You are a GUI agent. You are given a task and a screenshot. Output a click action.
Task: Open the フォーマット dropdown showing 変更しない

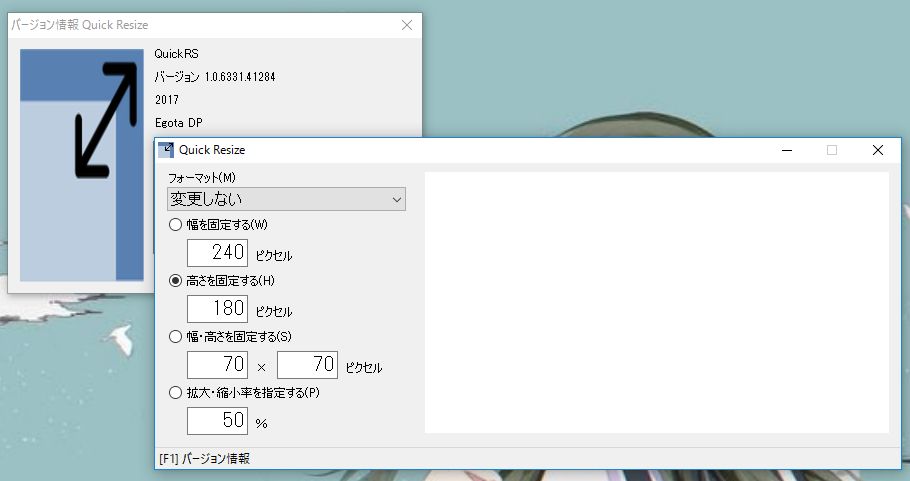tap(286, 199)
